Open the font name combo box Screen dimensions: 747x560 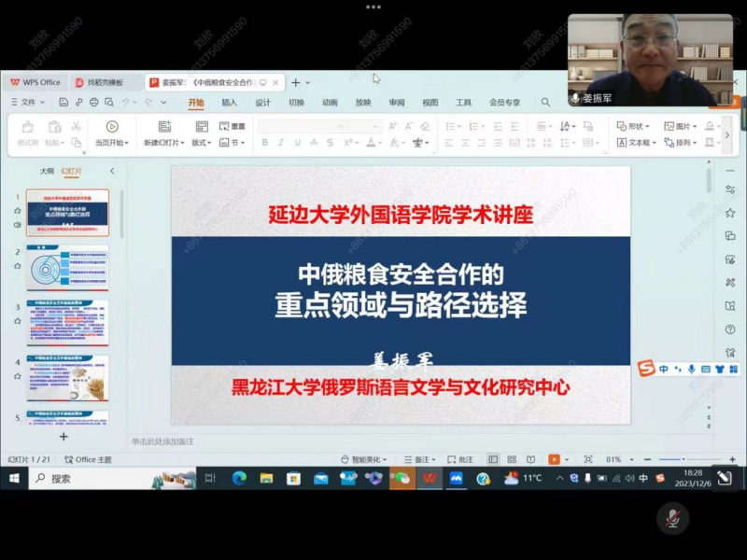[x=302, y=126]
